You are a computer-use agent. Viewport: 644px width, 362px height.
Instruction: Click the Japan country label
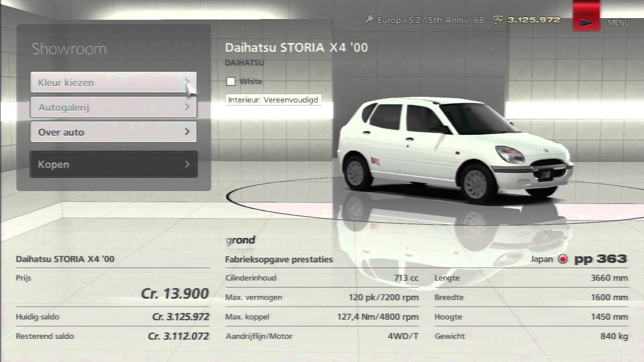click(541, 259)
